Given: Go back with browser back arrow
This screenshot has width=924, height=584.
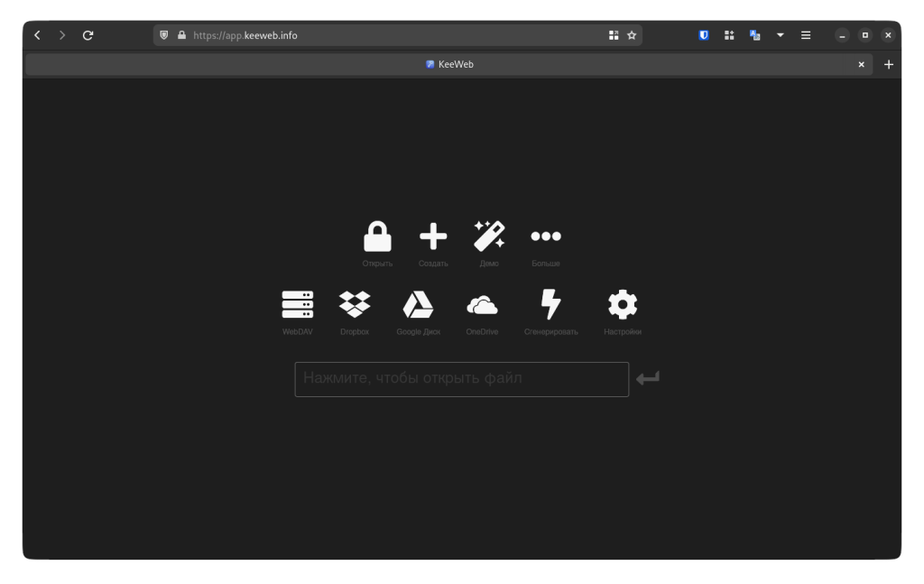Looking at the screenshot, I should pyautogui.click(x=37, y=35).
